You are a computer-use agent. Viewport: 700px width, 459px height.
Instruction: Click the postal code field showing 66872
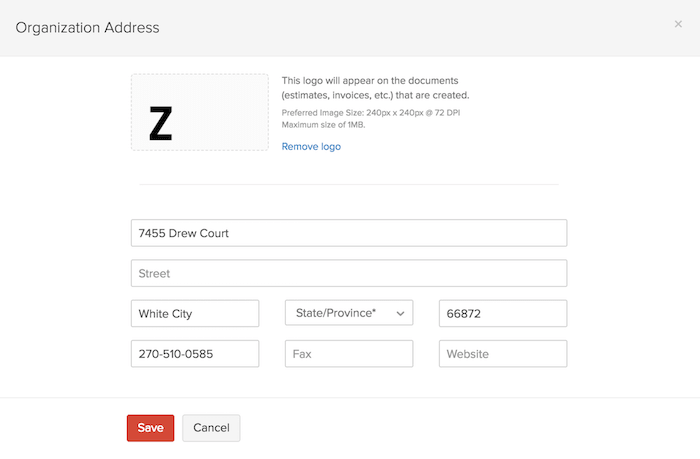503,313
